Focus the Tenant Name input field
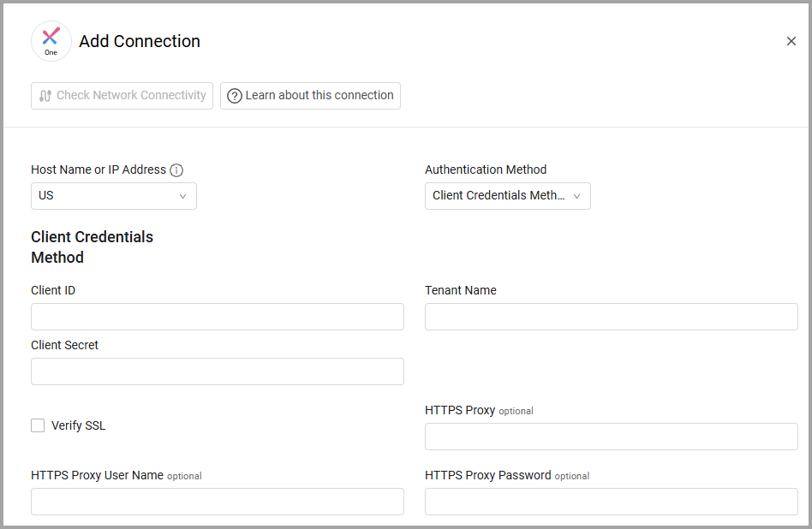Viewport: 812px width, 529px height. point(611,317)
